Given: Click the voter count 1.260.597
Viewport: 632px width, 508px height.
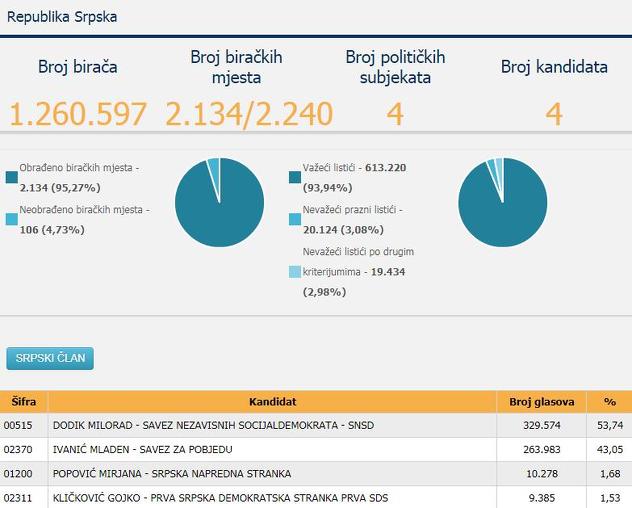Looking at the screenshot, I should pos(78,114).
